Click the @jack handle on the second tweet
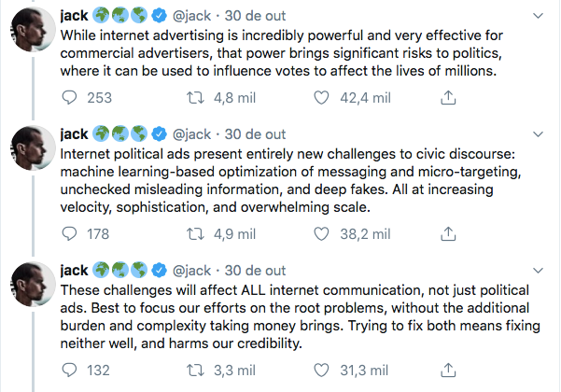561x392 pixels. coord(191,134)
